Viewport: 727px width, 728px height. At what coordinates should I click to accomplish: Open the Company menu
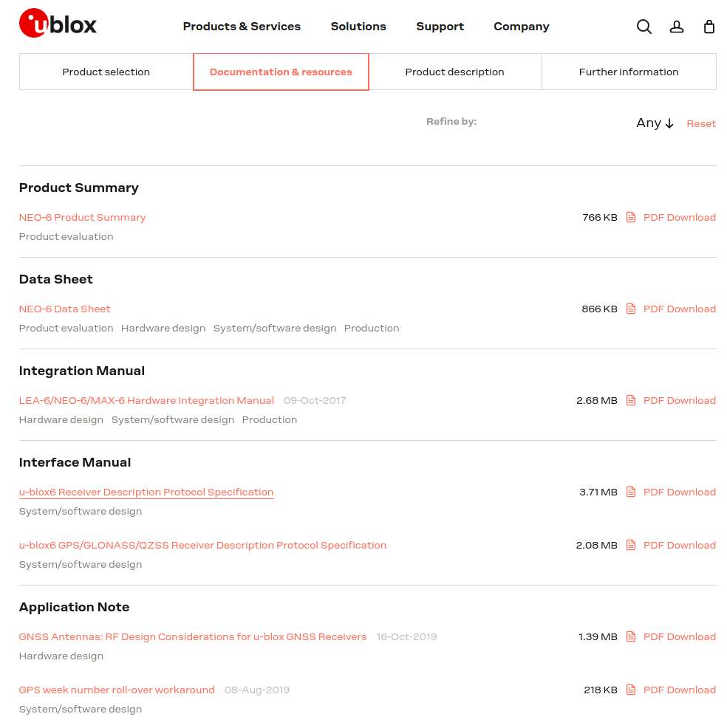click(521, 27)
